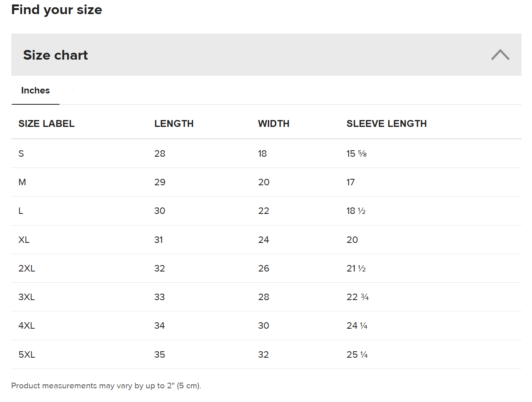
Task: Click the product measurements disclaimer text
Action: [x=106, y=385]
